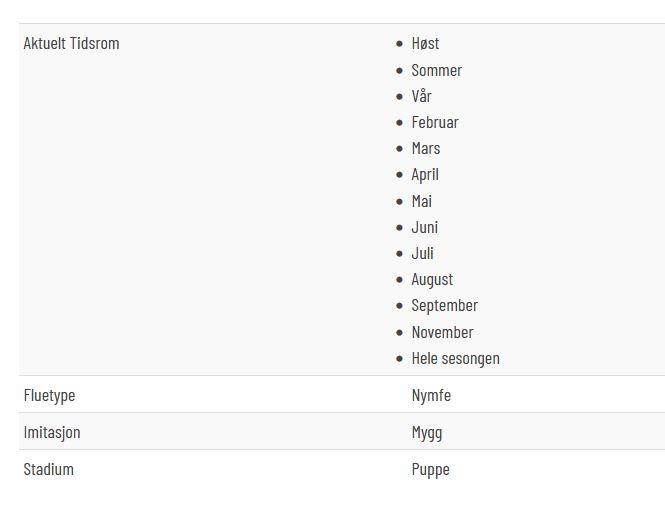Select the Mygg value
The image size is (665, 510).
(427, 433)
